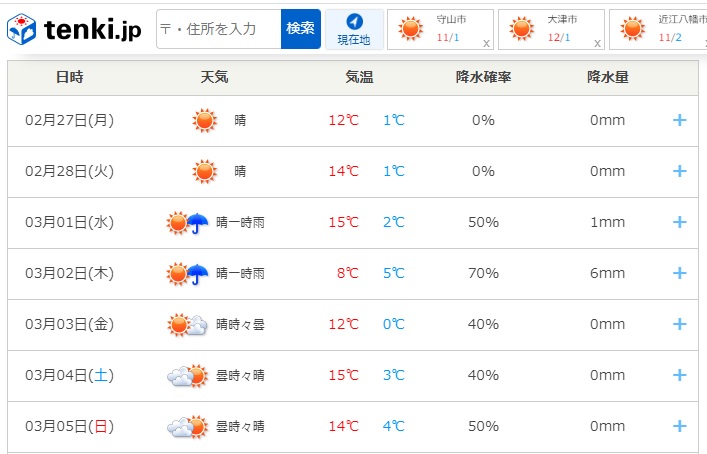Open the 守山市 forecast shortcut
Viewport: 707px width, 454px height.
tap(436, 29)
